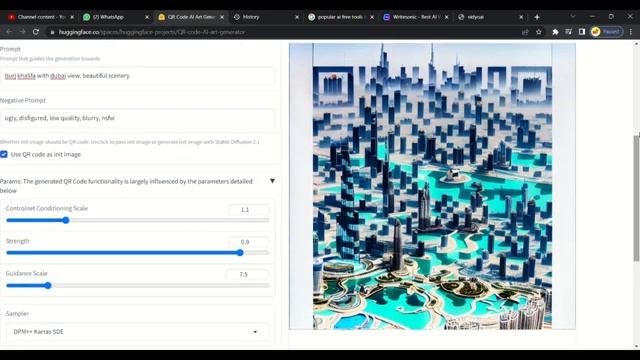This screenshot has height=360, width=640.
Task: Reload the current page
Action: point(36,32)
